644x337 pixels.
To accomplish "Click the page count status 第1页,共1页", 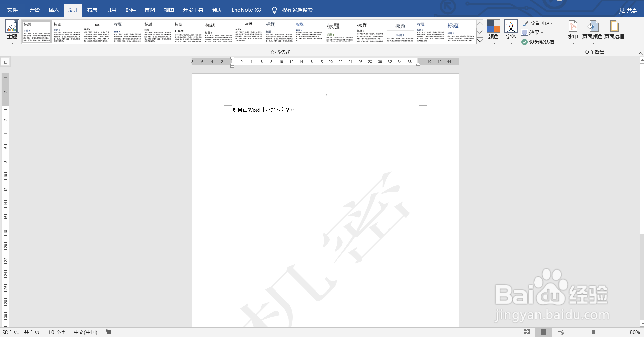I will (x=22, y=332).
